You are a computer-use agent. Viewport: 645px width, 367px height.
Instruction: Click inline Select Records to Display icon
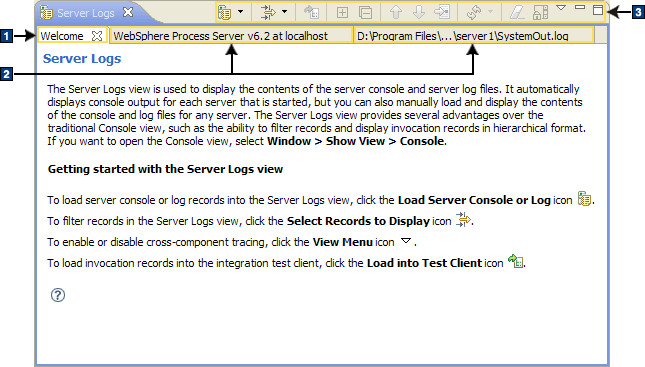tap(464, 219)
